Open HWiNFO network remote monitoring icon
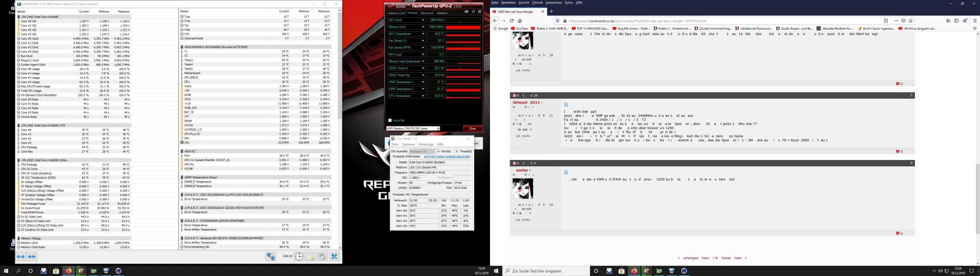 [x=271, y=256]
